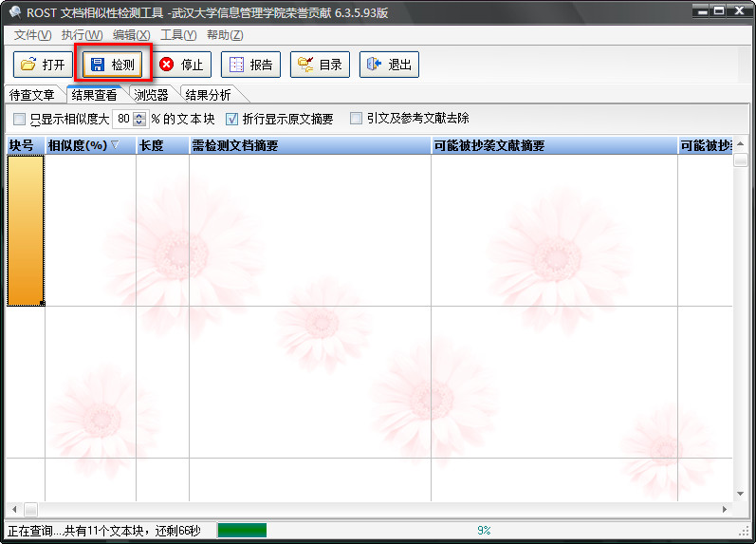Viewport: 756px width, 544px height.
Task: Open the 报告 (Report) button
Action: [250, 65]
